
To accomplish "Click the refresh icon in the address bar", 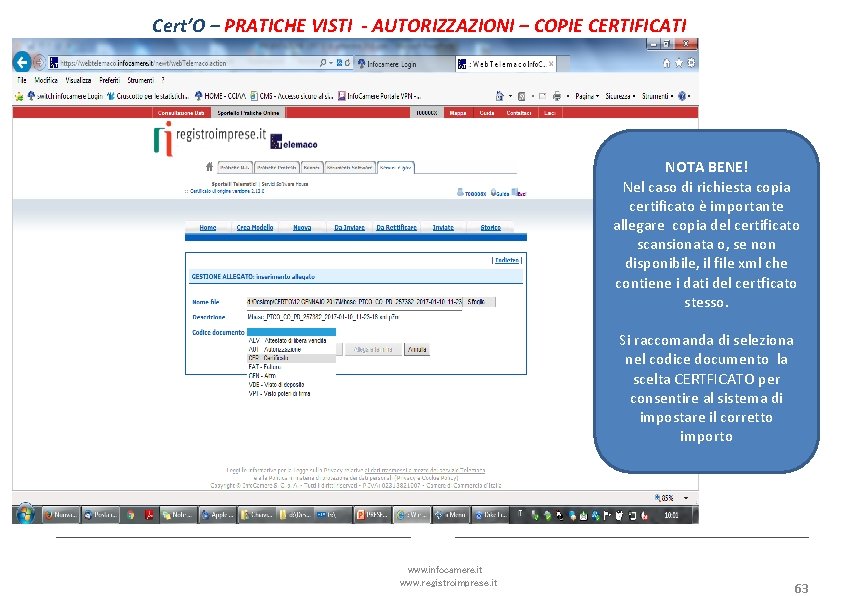I will [347, 63].
